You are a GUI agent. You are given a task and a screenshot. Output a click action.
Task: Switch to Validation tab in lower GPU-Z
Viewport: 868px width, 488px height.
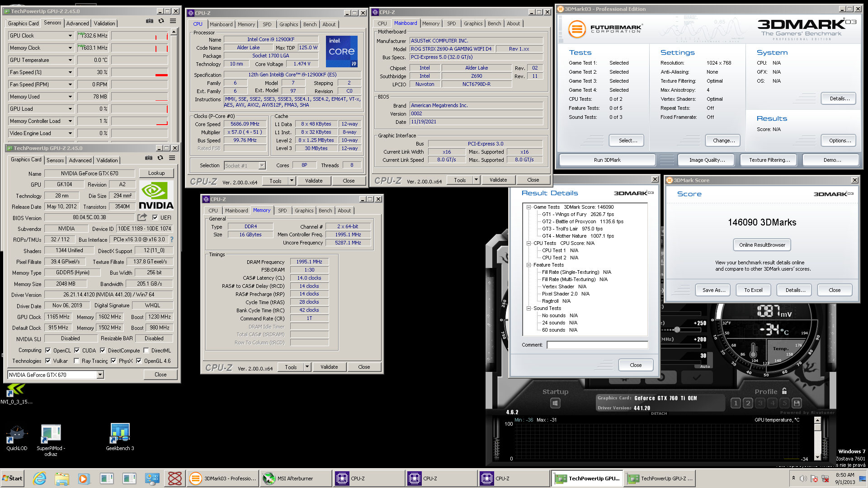107,160
